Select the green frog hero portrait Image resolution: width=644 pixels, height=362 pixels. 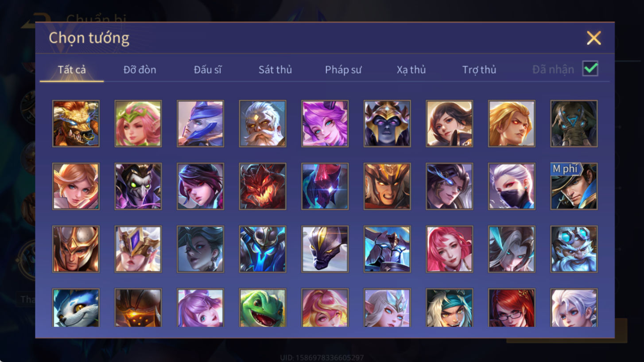click(263, 308)
